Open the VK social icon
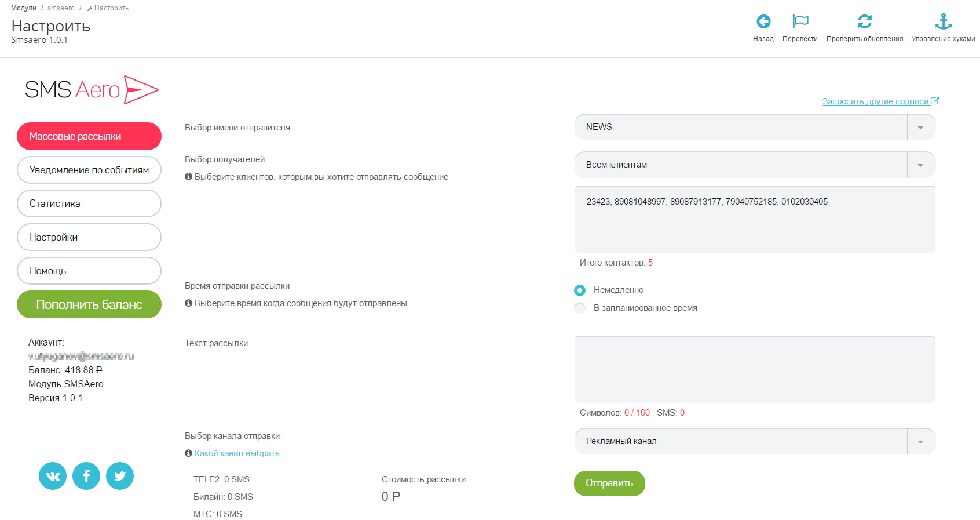 [x=53, y=476]
